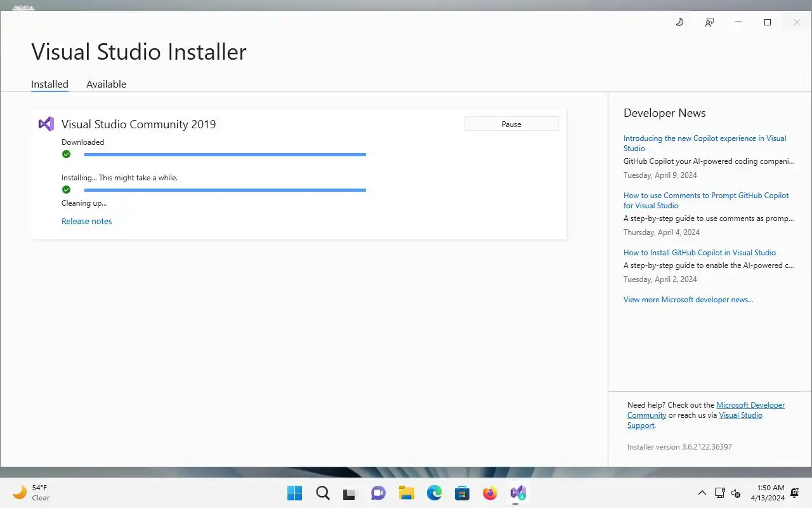The image size is (812, 508).
Task: Click 'Installing... This might take a while.' text
Action: [x=119, y=178]
